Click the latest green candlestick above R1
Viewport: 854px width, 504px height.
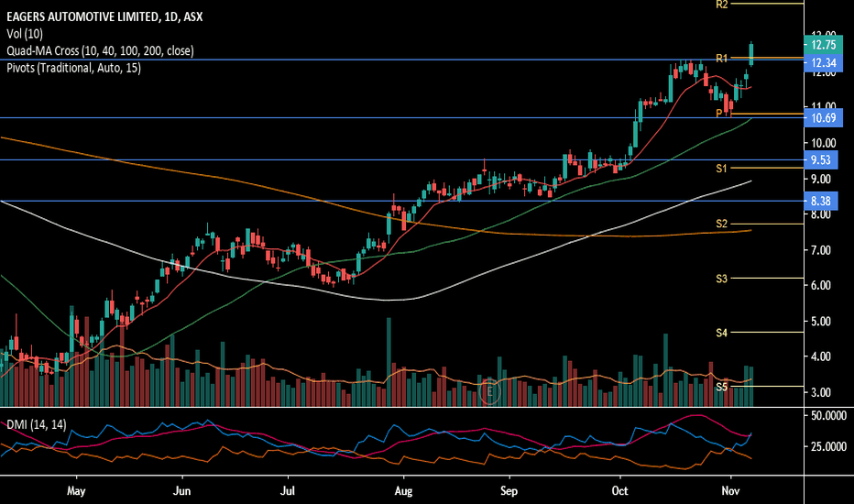pos(751,54)
